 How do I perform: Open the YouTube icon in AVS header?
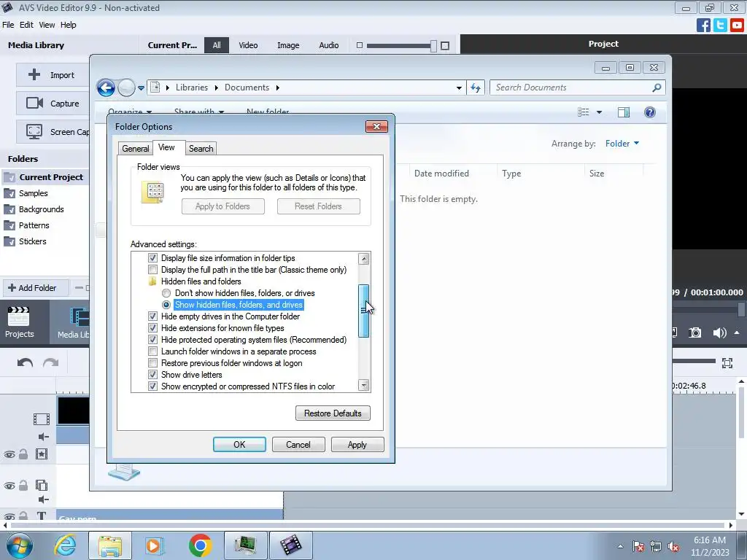point(737,25)
